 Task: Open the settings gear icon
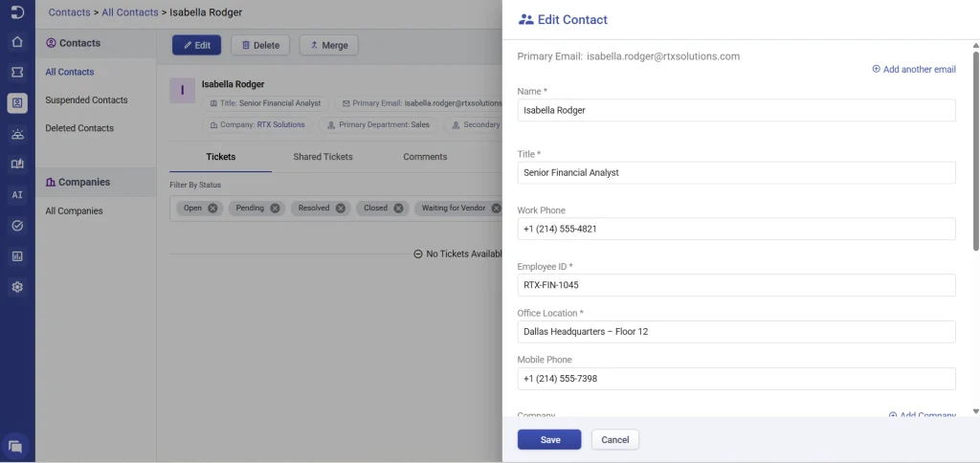point(17,287)
